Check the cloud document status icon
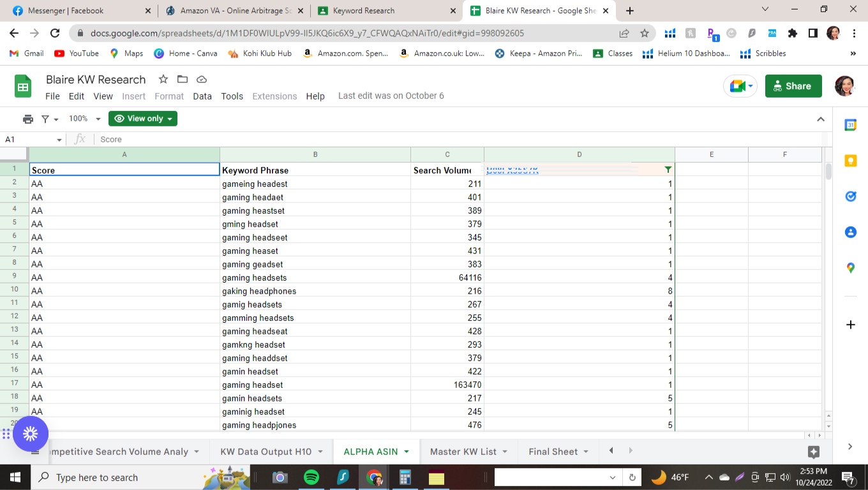 click(x=202, y=79)
